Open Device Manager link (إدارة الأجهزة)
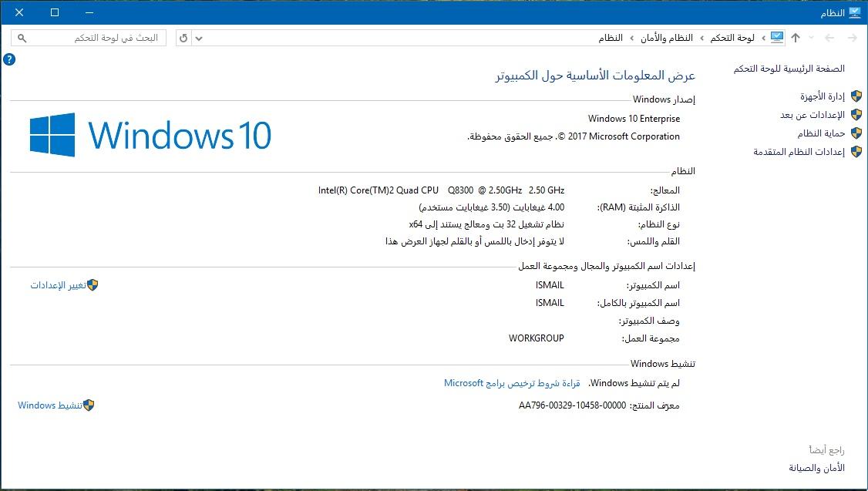Image resolution: width=868 pixels, height=491 pixels. tap(822, 96)
